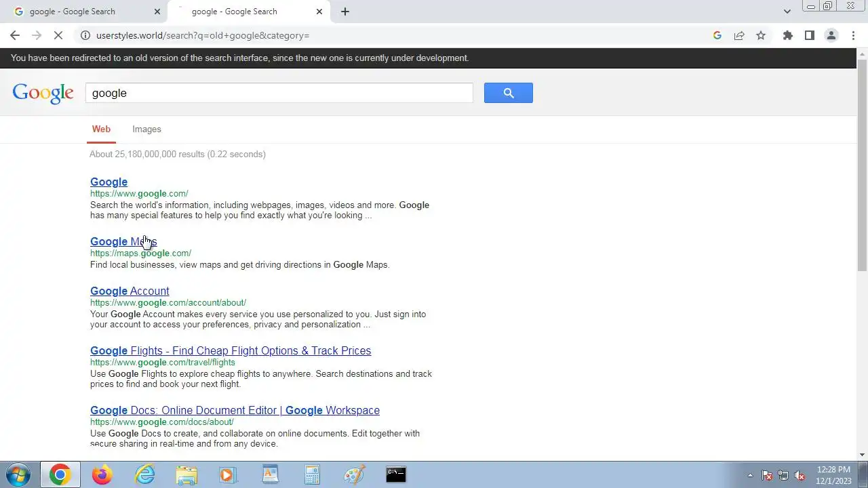The width and height of the screenshot is (868, 488).
Task: Open Windows Media Player in taskbar
Action: pyautogui.click(x=229, y=474)
